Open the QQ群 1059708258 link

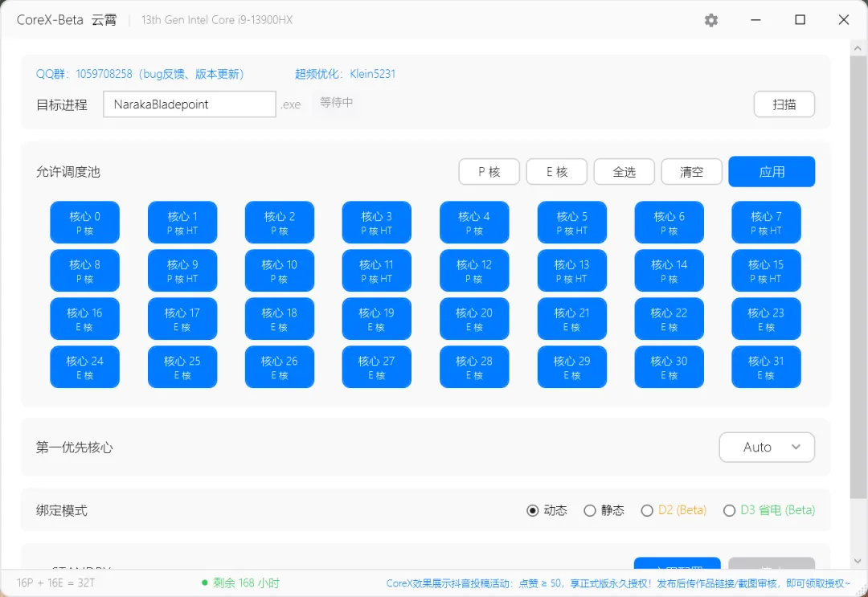coord(140,74)
